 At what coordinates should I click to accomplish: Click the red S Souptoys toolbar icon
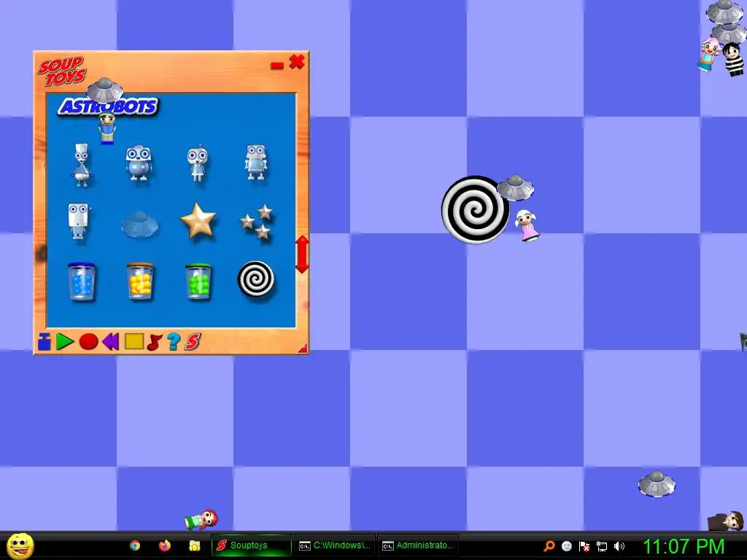pyautogui.click(x=193, y=341)
